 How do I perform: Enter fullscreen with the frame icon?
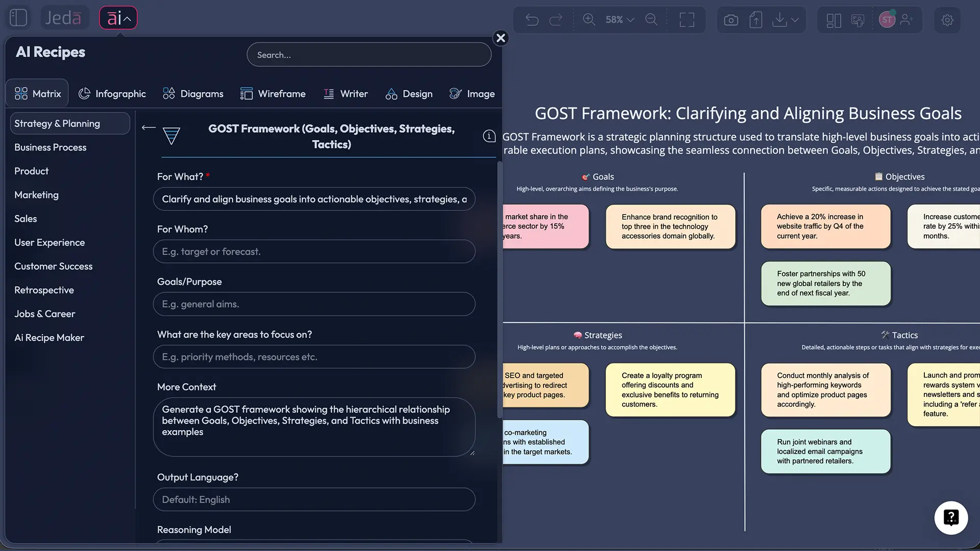(687, 19)
